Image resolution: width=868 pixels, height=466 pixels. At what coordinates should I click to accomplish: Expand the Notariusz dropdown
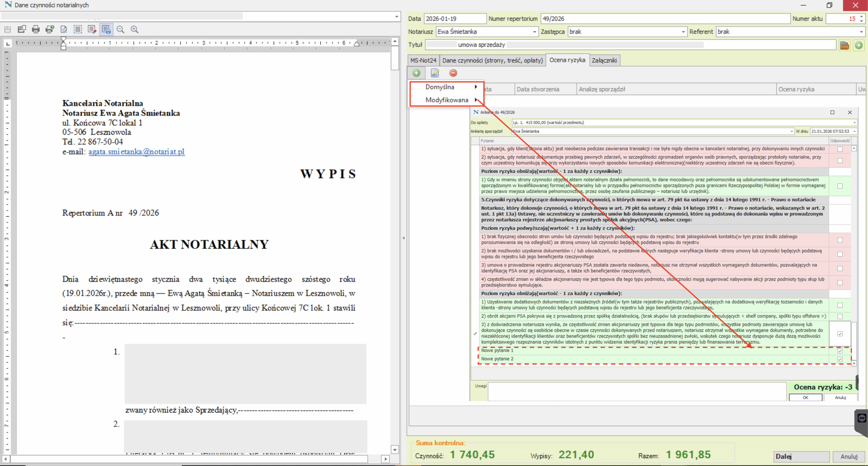point(534,32)
